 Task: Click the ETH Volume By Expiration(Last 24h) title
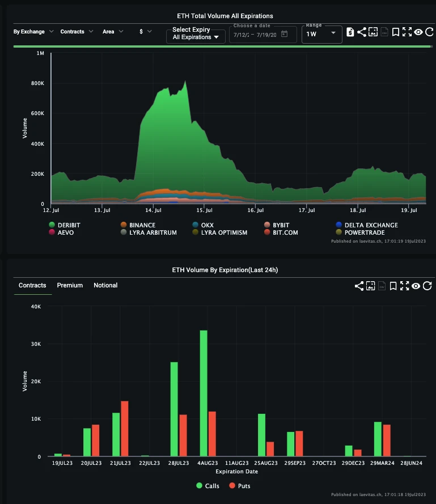pos(225,270)
